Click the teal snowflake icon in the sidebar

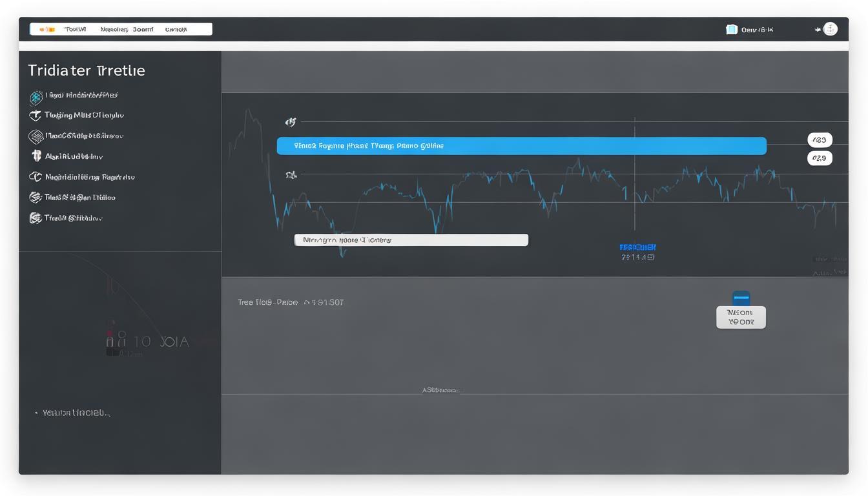pyautogui.click(x=36, y=97)
